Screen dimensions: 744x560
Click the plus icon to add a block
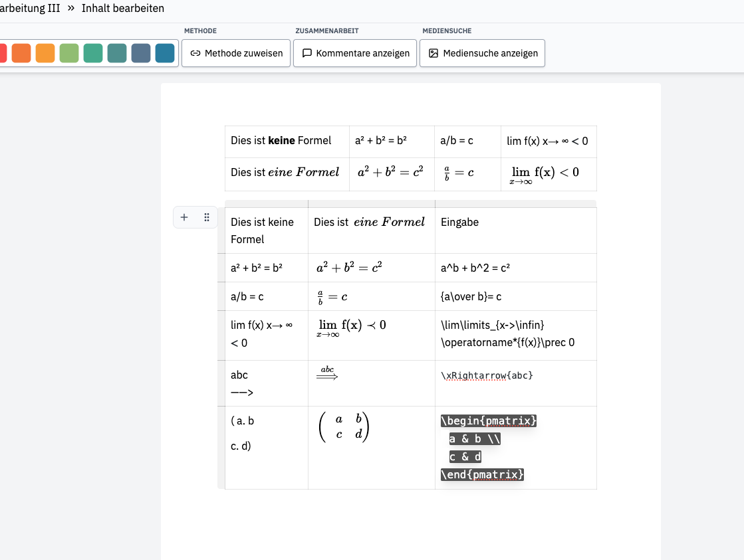184,217
